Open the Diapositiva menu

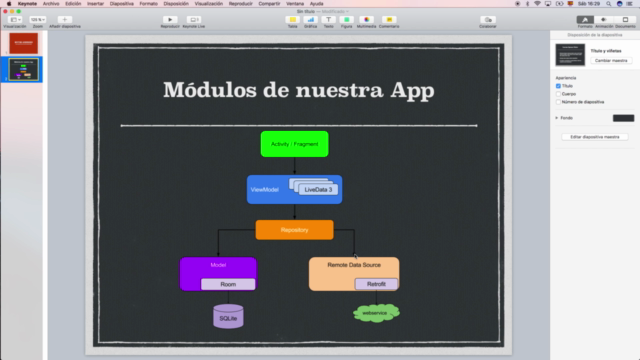(x=122, y=4)
